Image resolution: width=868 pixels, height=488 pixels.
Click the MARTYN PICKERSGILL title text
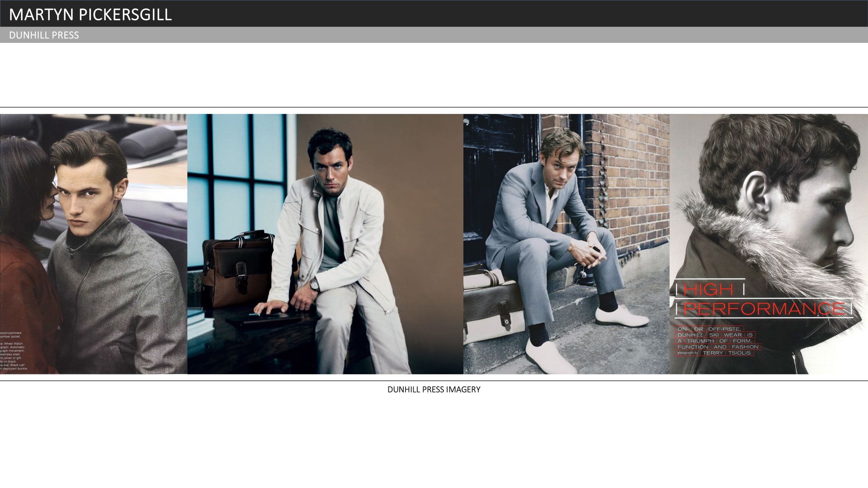pyautogui.click(x=90, y=14)
